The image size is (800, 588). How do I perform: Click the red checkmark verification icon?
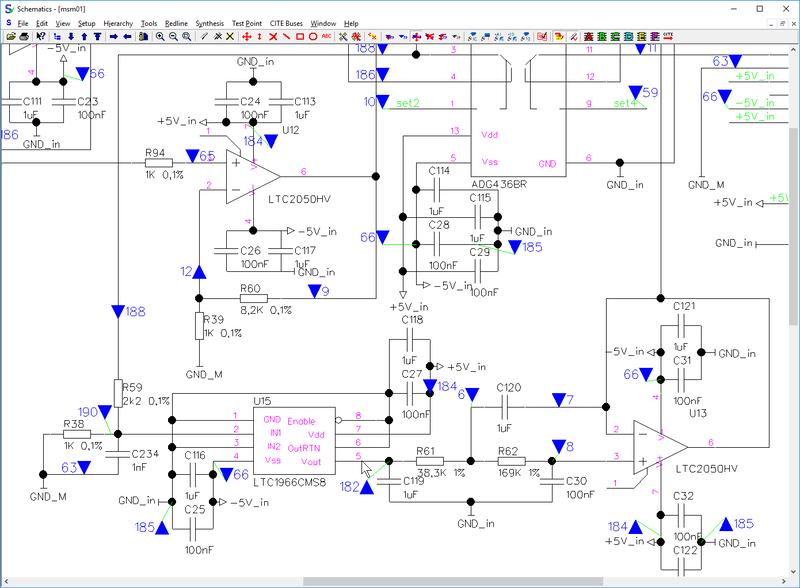click(542, 36)
